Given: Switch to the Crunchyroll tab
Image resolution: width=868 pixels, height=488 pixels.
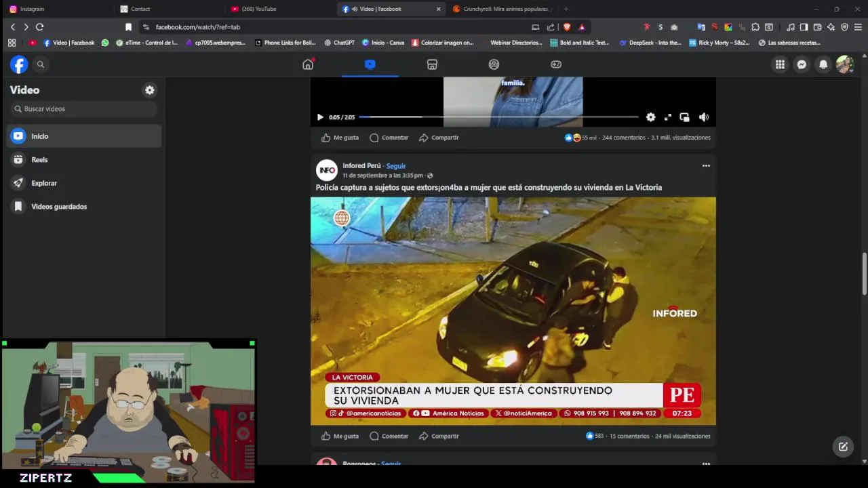Looking at the screenshot, I should pos(502,9).
